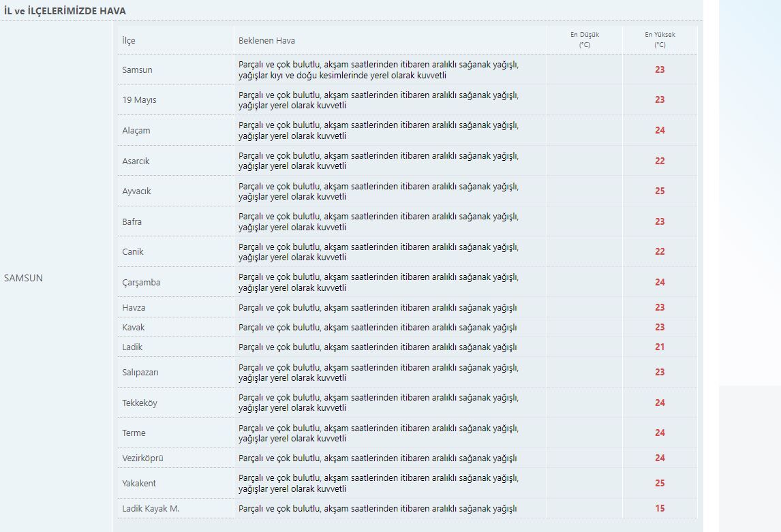Click the high temperature value for Canik

(x=660, y=252)
